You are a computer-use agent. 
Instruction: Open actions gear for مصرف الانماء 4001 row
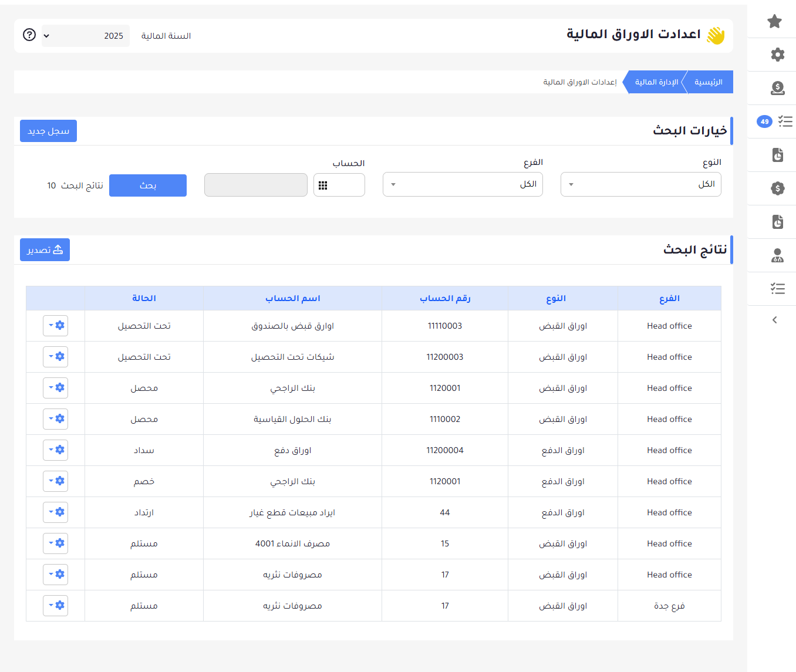tap(56, 543)
